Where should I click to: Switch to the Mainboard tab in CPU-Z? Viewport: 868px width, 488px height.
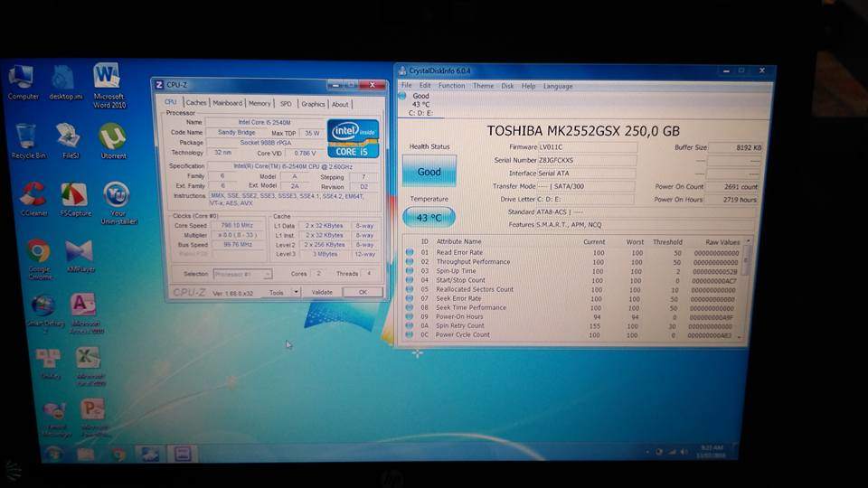[228, 103]
